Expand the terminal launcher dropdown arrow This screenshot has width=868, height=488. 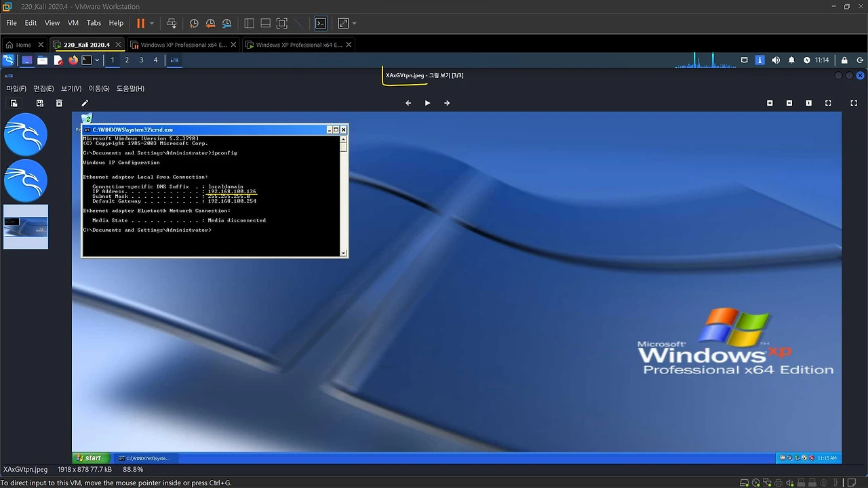pos(97,60)
